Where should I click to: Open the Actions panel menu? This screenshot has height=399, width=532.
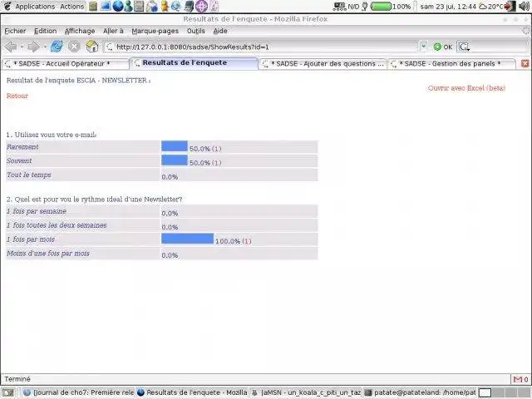[x=72, y=7]
